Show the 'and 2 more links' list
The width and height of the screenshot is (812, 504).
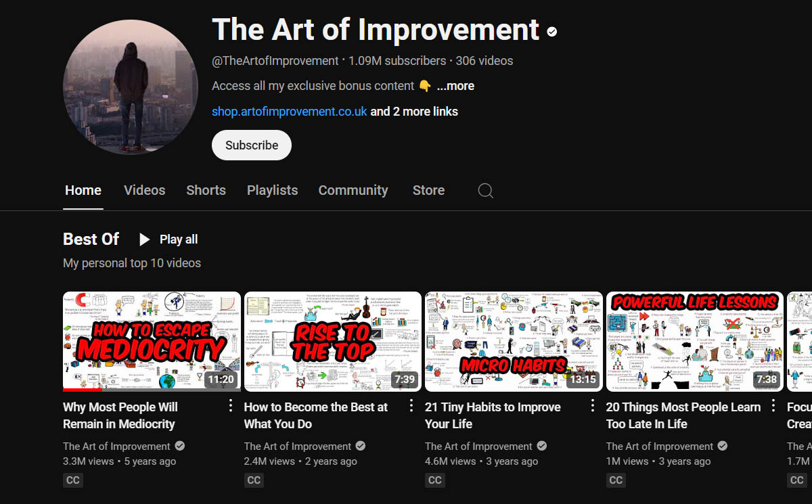[x=414, y=112]
